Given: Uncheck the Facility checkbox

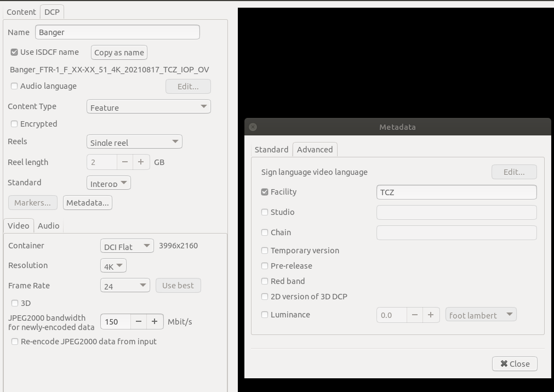Looking at the screenshot, I should pos(265,192).
